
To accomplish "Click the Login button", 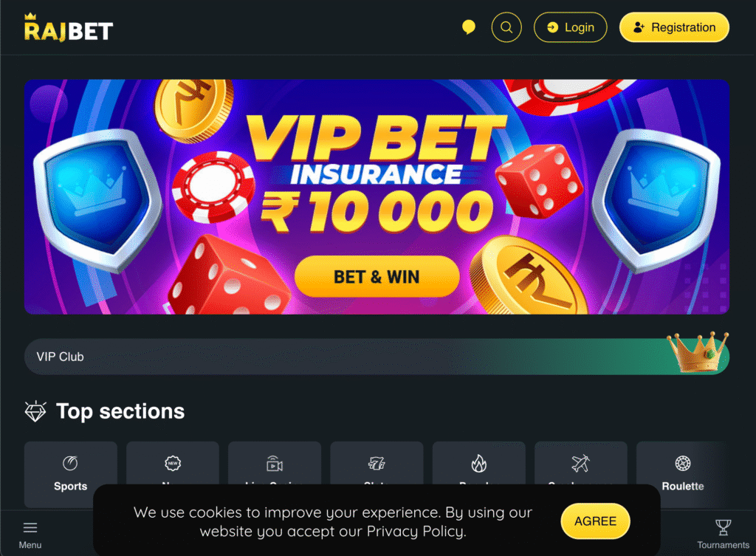I will point(571,27).
